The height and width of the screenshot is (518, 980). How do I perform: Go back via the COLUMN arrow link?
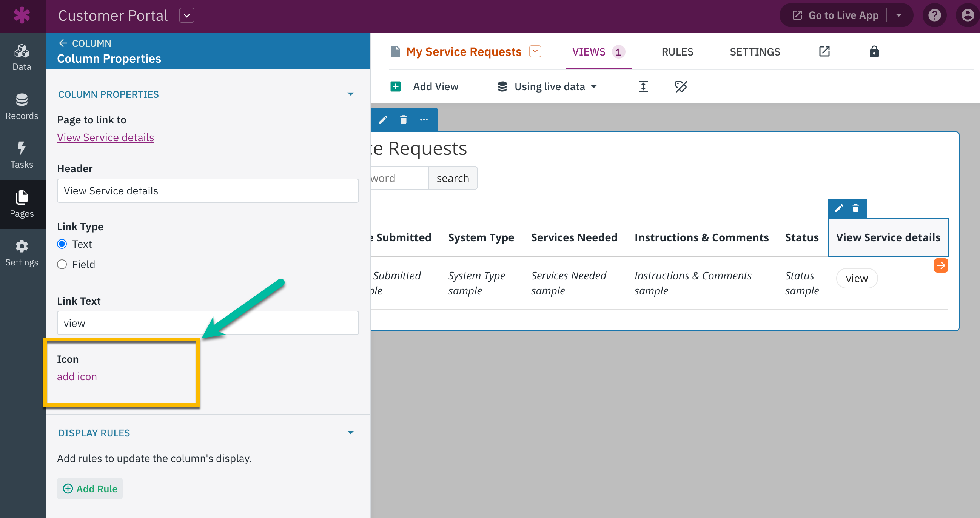[x=85, y=43]
